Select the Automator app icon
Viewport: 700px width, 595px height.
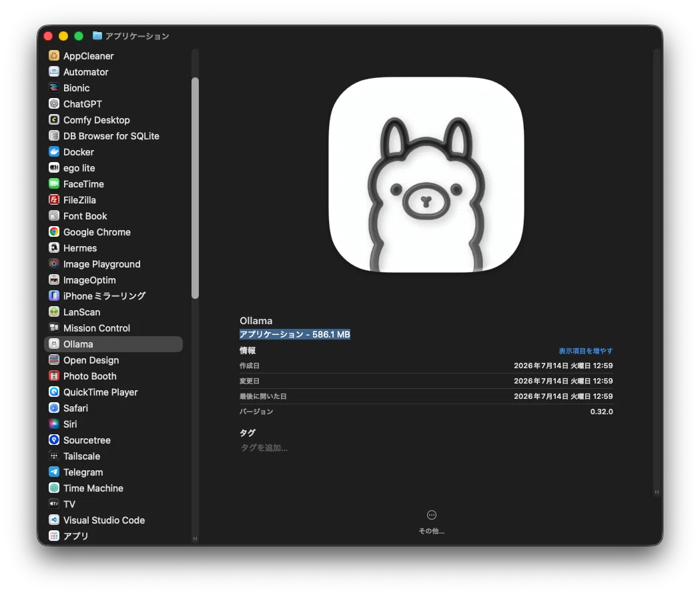point(54,72)
